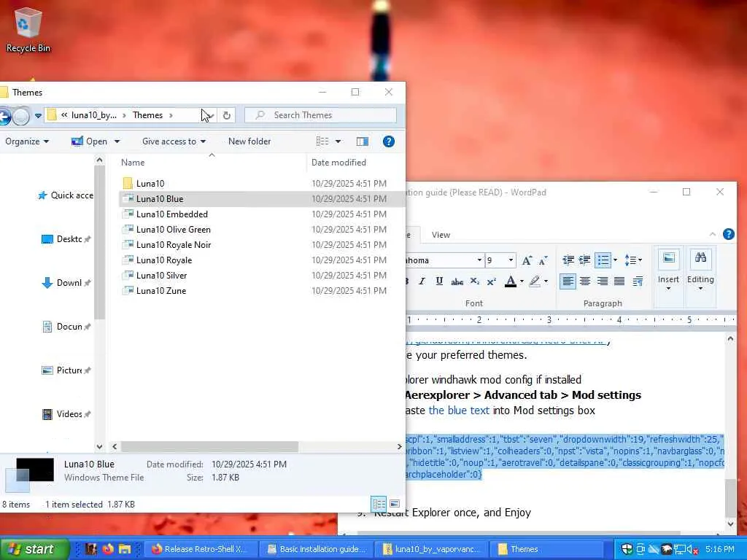This screenshot has width=747, height=560.
Task: Click the text color button
Action: [511, 281]
